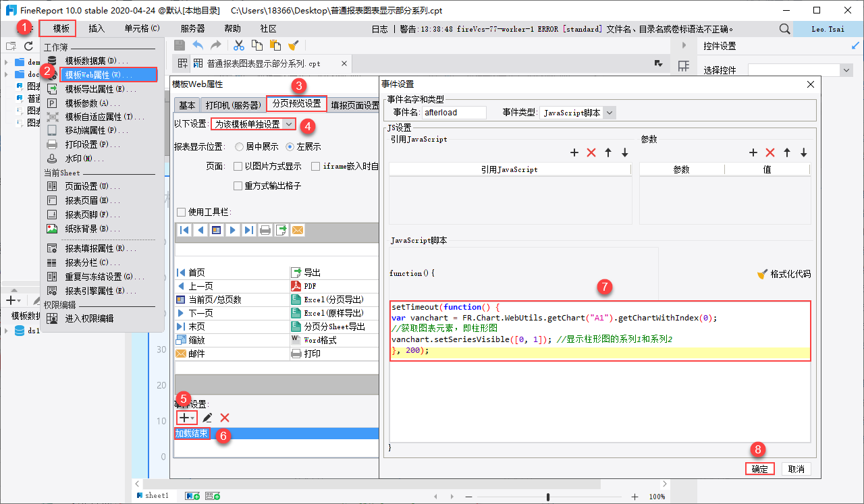Image resolution: width=864 pixels, height=504 pixels.
Task: Click the new folder icon above the file tree
Action: 11,46
